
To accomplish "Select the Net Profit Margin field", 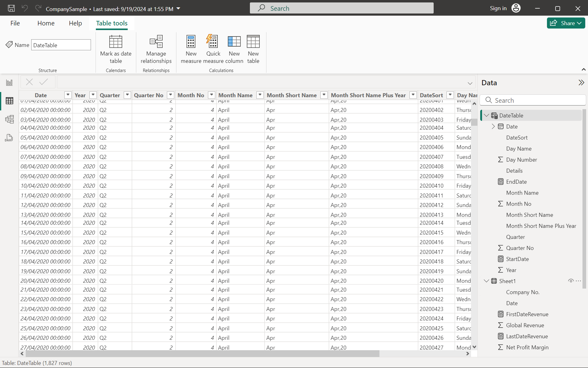I will [x=527, y=347].
